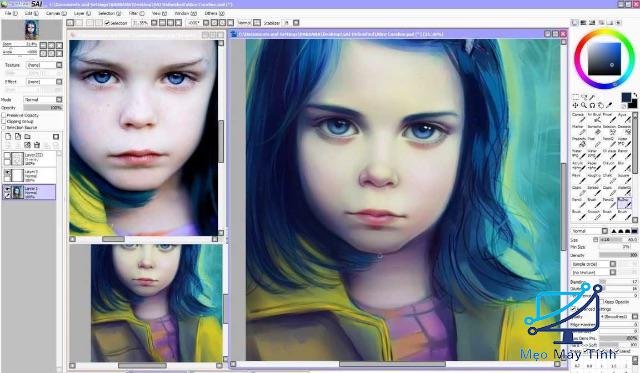Open the layer Mode dropdown

pyautogui.click(x=43, y=100)
